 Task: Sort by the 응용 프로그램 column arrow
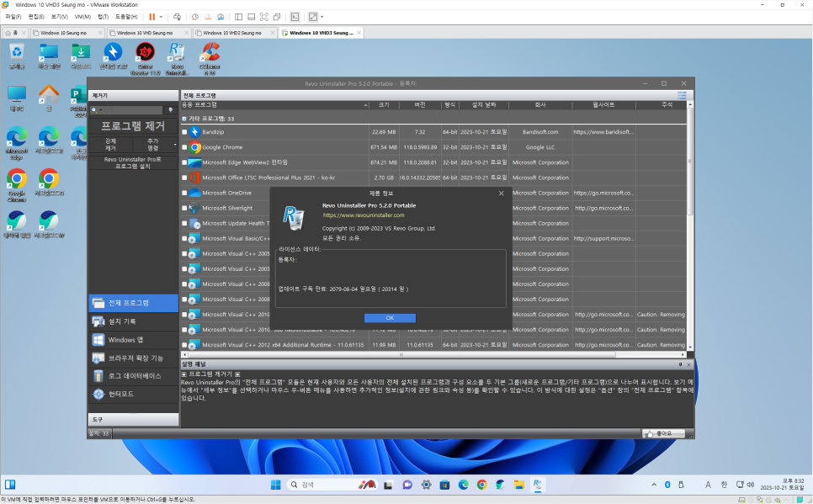click(x=365, y=105)
